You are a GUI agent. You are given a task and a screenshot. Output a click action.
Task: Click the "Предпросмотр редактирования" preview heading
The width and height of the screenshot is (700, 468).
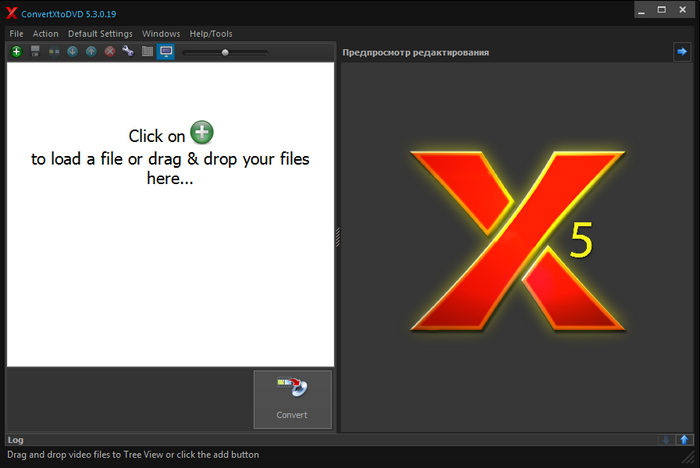click(416, 53)
